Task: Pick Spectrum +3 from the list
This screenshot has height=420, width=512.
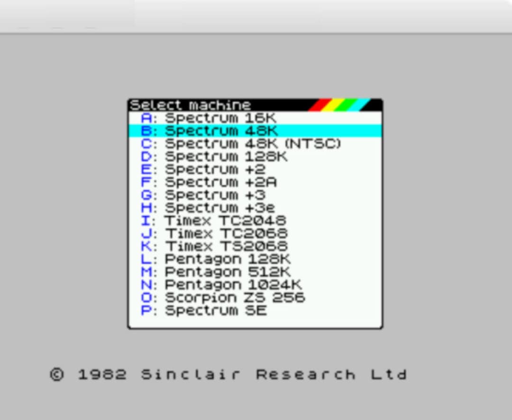Action: tap(204, 195)
